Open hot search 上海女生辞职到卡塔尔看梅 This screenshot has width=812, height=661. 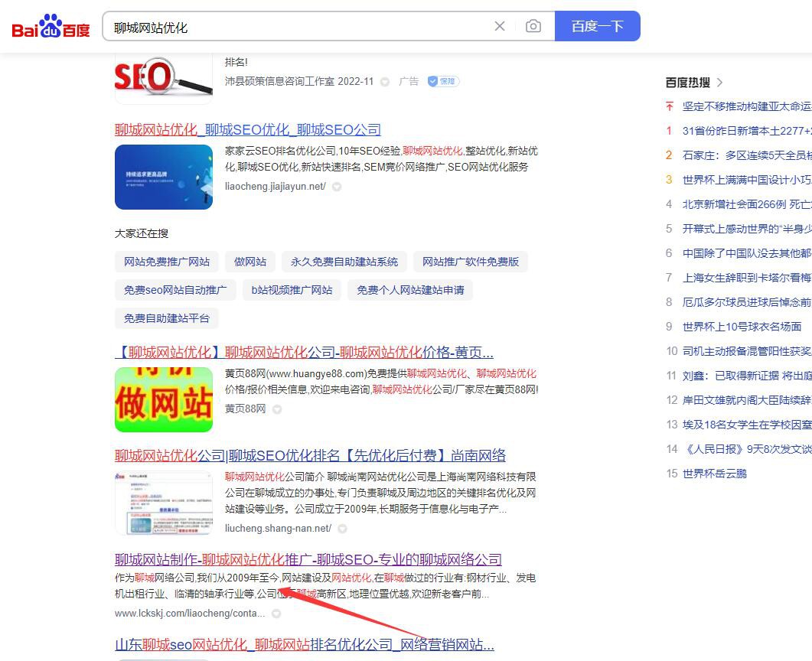click(x=747, y=278)
